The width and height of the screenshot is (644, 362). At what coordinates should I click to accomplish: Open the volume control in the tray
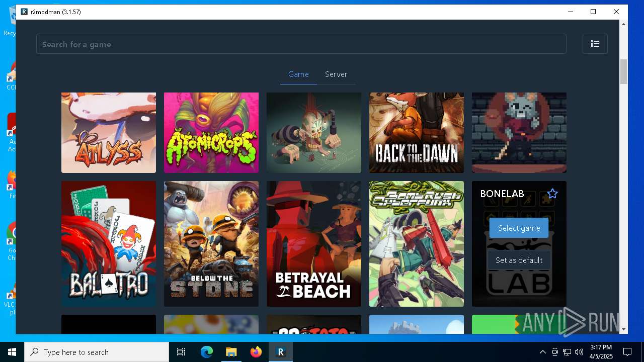(579, 352)
